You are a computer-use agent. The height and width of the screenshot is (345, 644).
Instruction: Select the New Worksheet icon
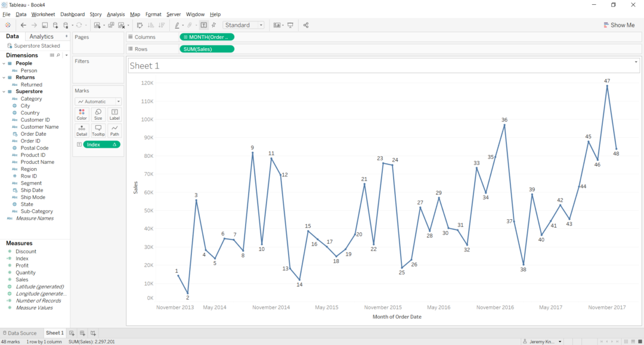72,333
